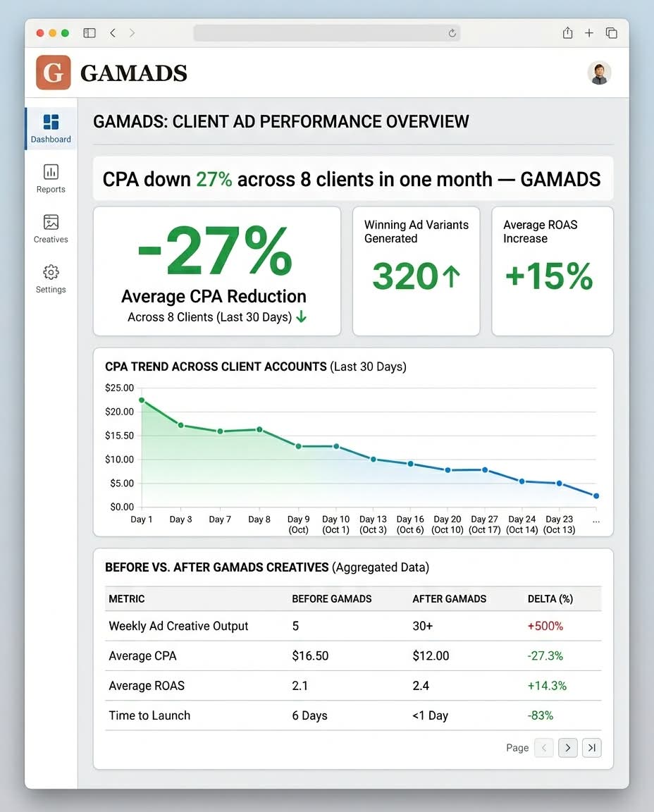This screenshot has width=654, height=812.
Task: Reload the page using refresh icon
Action: 452,33
